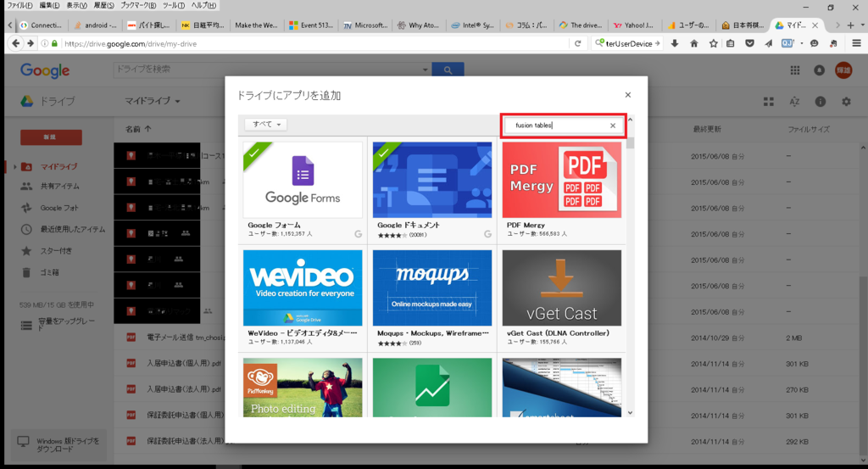Image resolution: width=868 pixels, height=469 pixels.
Task: Bookmark this page with the star
Action: pos(713,43)
